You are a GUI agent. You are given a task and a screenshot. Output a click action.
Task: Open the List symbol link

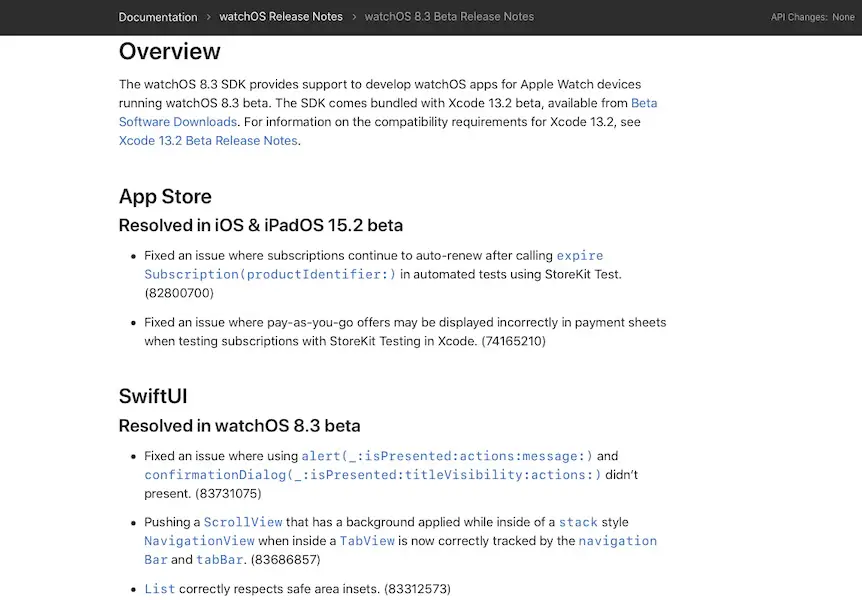pos(159,589)
